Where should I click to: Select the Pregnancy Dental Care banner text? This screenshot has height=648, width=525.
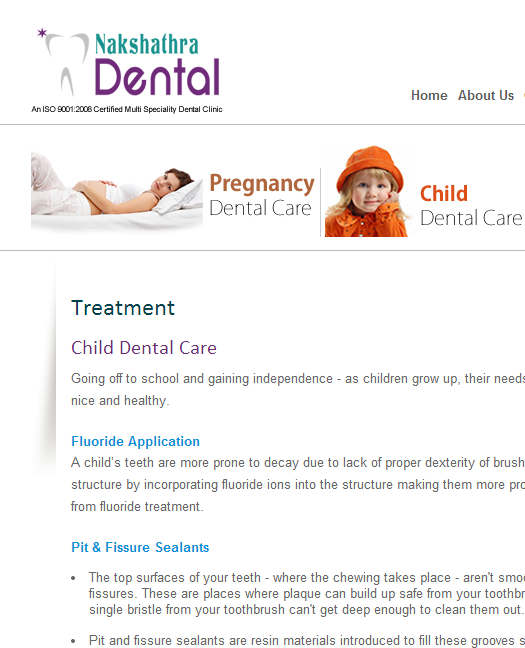[262, 195]
